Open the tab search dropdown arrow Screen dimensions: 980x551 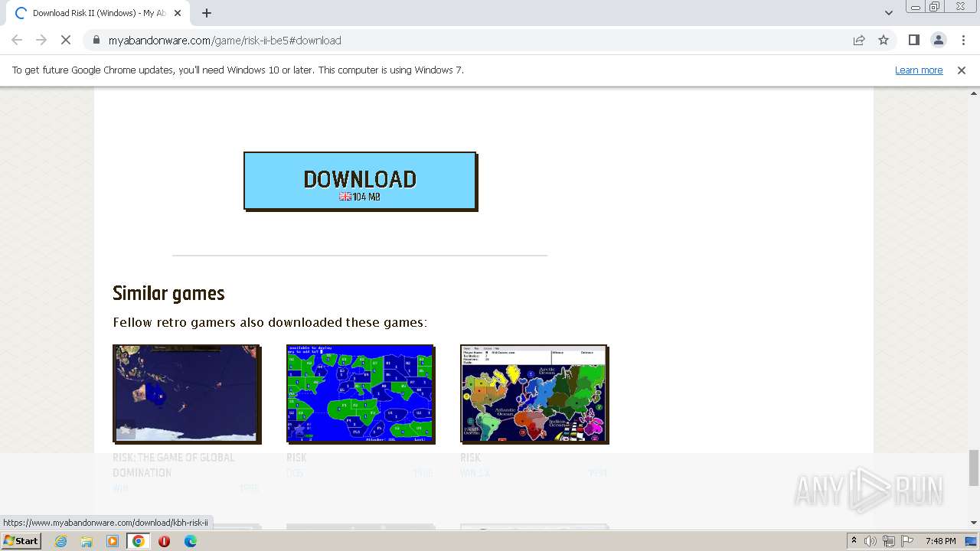click(x=888, y=13)
